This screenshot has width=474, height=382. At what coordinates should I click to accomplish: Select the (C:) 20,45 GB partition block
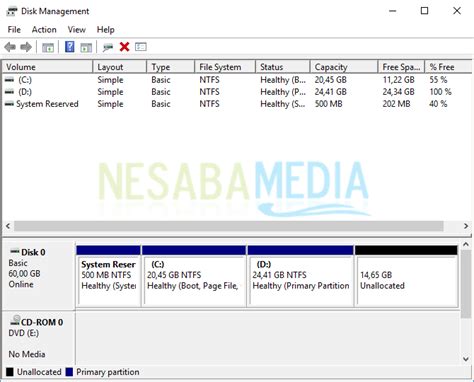[x=194, y=276]
